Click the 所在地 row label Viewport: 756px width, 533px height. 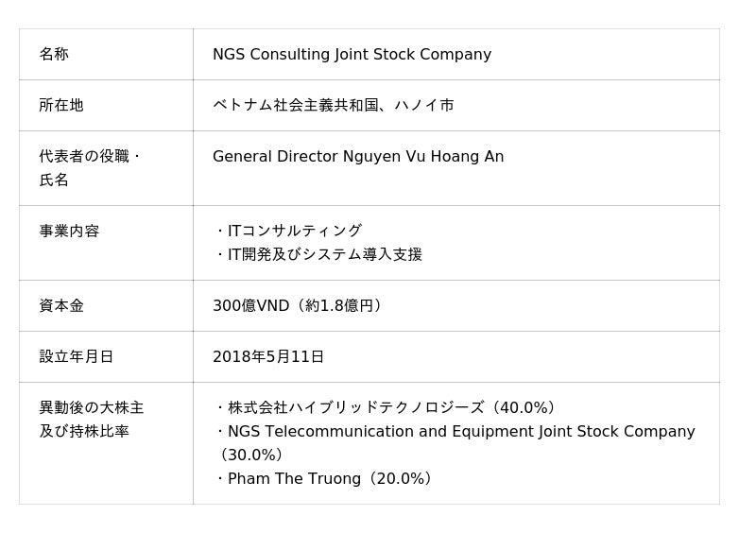(x=61, y=106)
